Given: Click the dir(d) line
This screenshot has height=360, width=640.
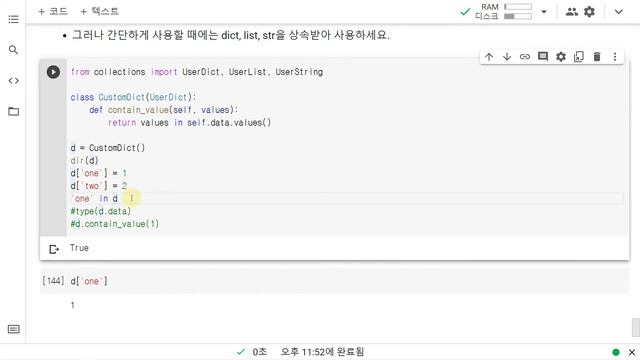Looking at the screenshot, I should 84,160.
